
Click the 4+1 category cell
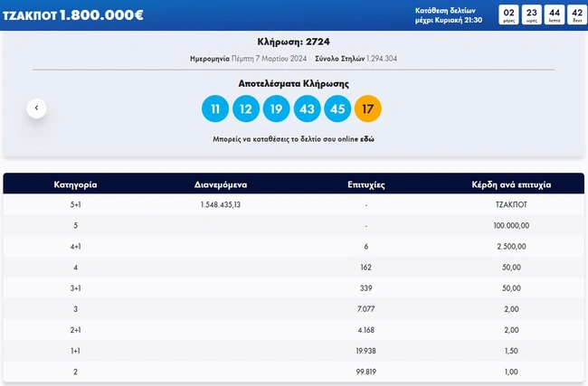click(75, 247)
